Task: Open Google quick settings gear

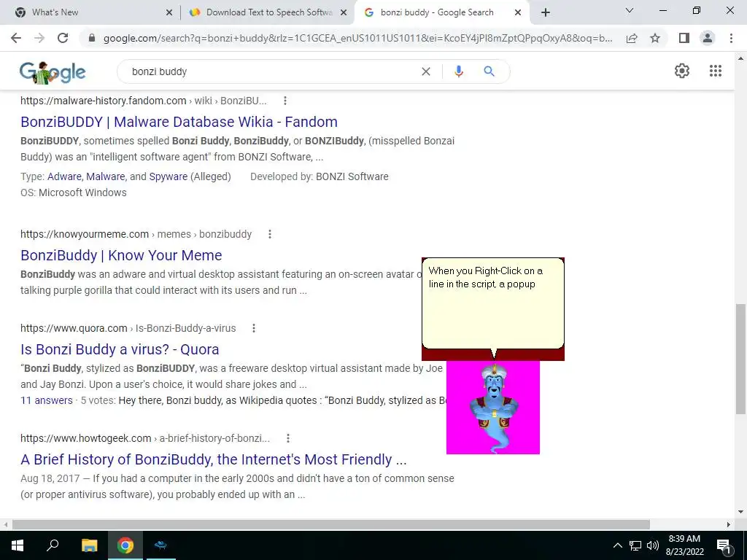Action: [x=682, y=71]
